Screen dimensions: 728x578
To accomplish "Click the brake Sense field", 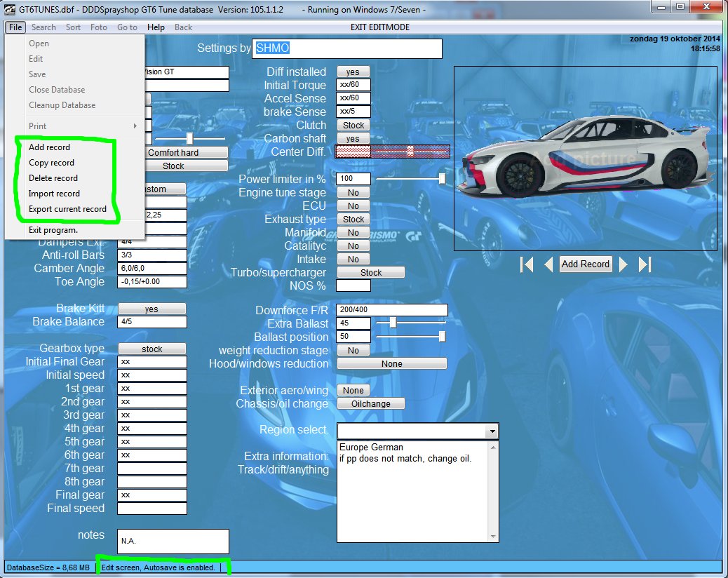I will click(353, 112).
